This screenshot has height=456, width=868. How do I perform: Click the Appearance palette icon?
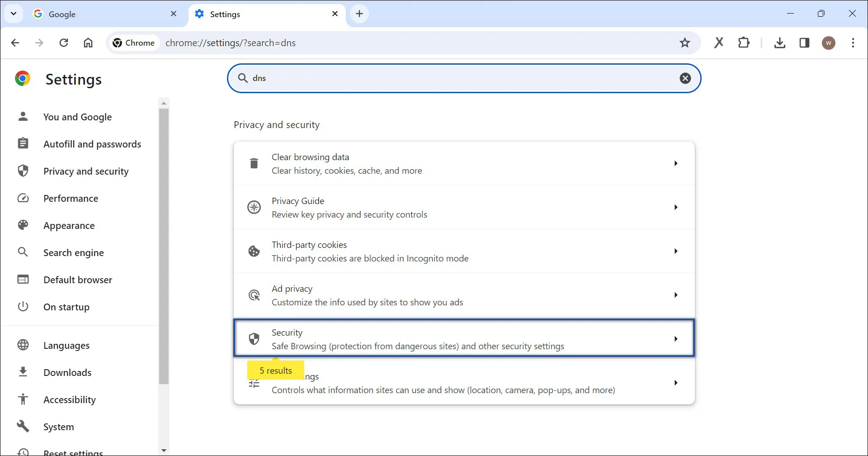[23, 225]
